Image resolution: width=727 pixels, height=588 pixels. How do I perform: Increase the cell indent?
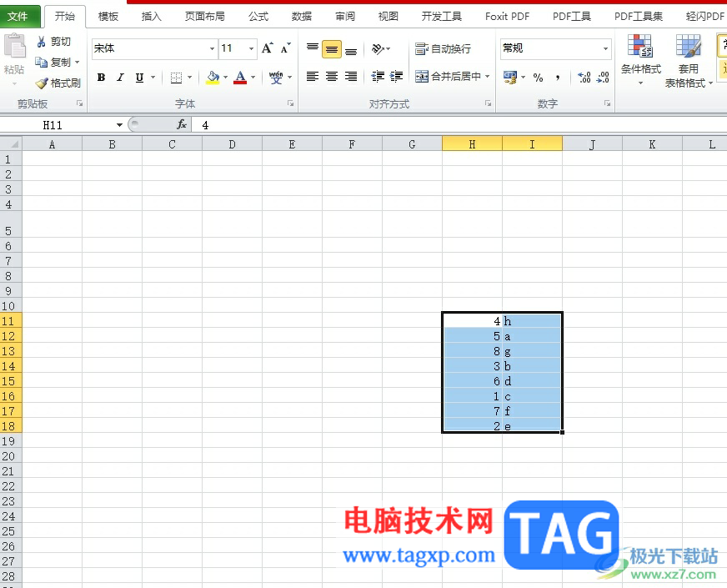tap(396, 77)
